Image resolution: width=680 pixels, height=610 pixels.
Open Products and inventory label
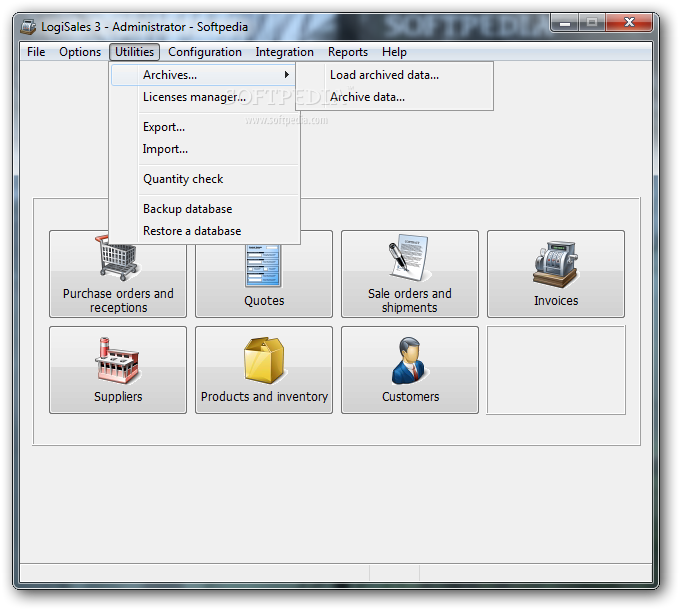(264, 397)
